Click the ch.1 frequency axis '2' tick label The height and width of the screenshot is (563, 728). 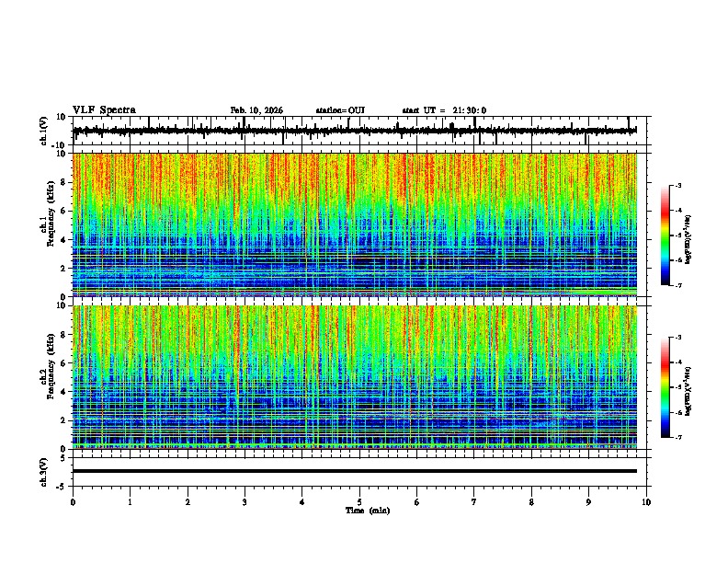(x=63, y=268)
